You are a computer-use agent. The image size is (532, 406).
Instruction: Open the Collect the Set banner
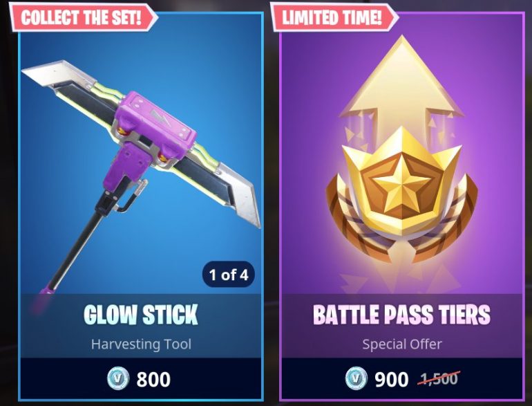pyautogui.click(x=83, y=17)
